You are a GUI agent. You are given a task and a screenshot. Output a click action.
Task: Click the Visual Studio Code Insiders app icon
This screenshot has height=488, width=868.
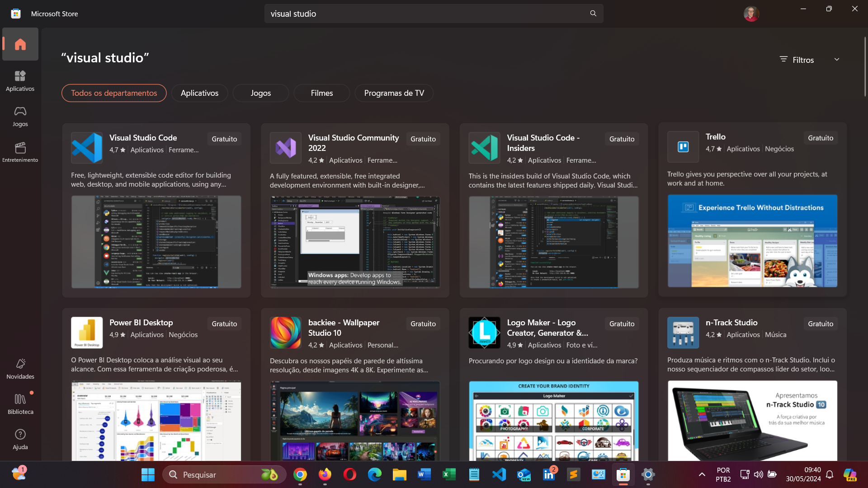[485, 148]
